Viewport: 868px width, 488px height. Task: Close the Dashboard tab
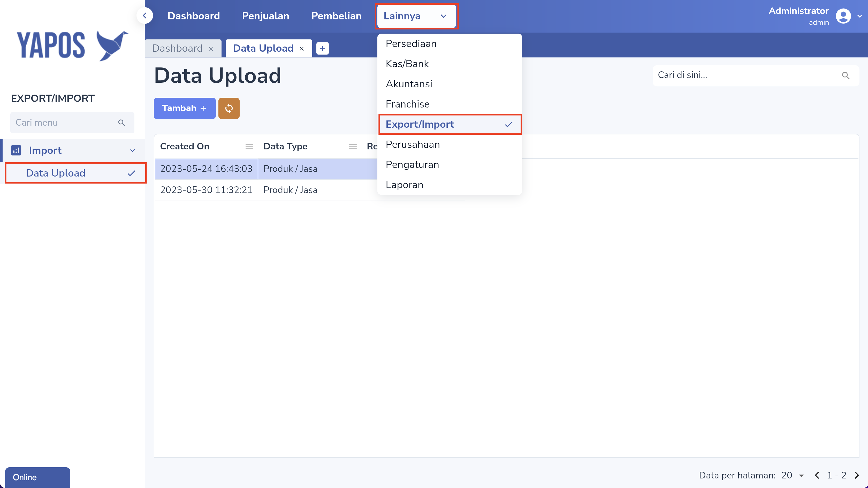[211, 49]
